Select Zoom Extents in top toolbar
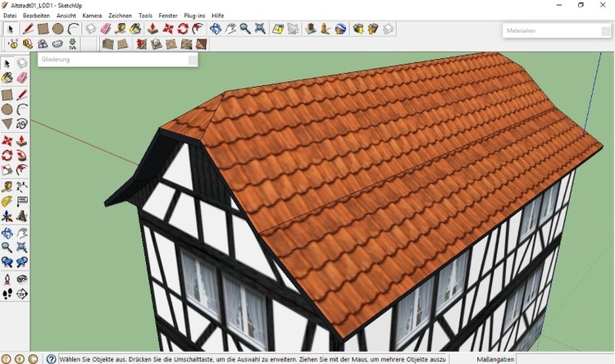Screen dimensions: 615x364 [x=260, y=29]
